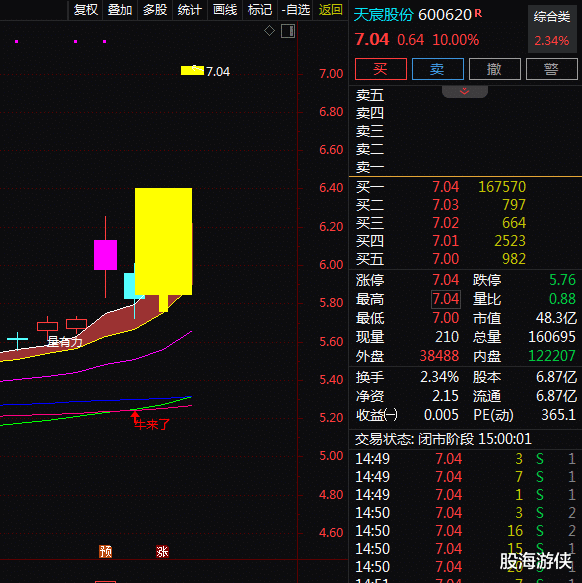Click the 净资 value 2.15
This screenshot has width=582, height=583.
pyautogui.click(x=445, y=396)
